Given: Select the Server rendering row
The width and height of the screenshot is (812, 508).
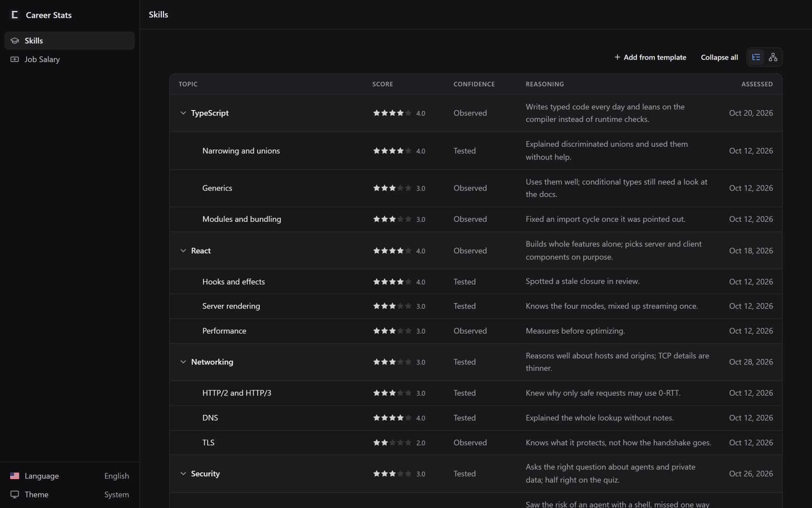Looking at the screenshot, I should [476, 306].
